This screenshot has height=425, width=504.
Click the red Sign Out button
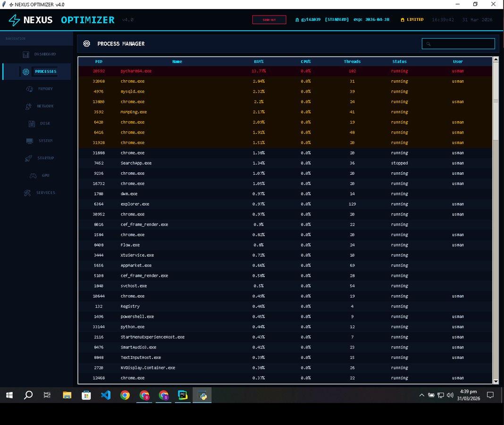pos(269,20)
